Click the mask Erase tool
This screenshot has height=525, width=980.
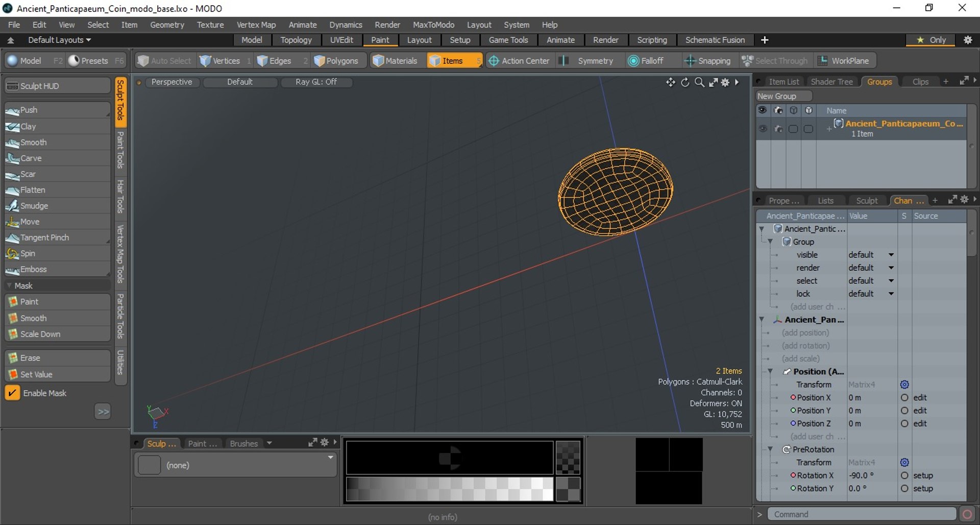[57, 357]
